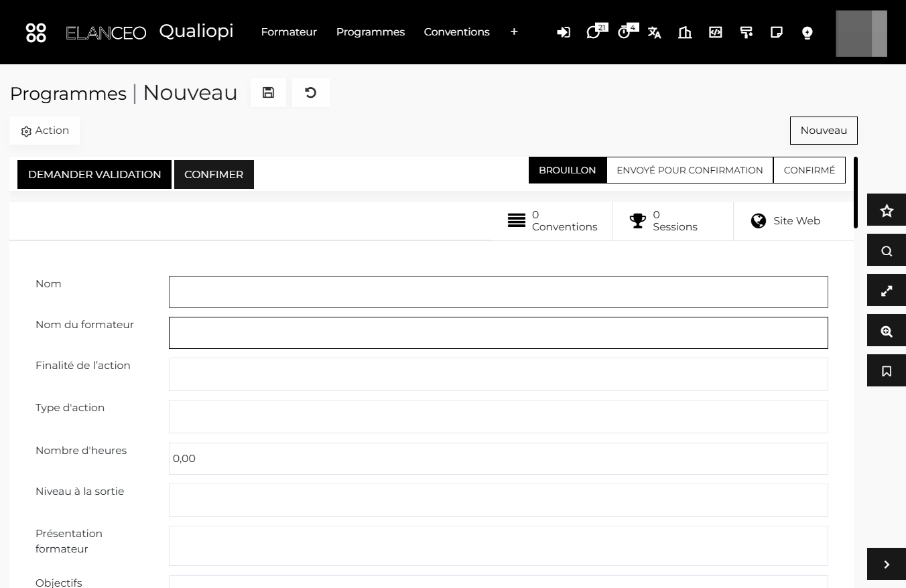Discard changes with the undo arrow icon
This screenshot has width=906, height=588.
pos(311,92)
